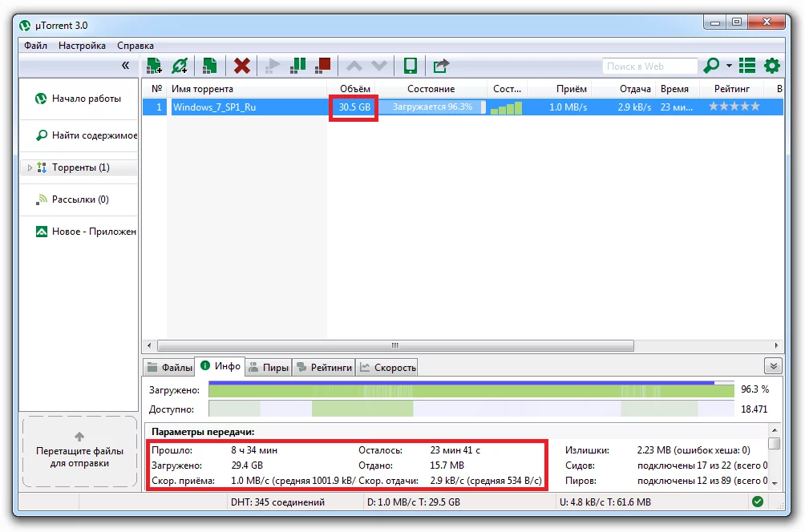Switch to the Файлы tab
Image resolution: width=805 pixels, height=532 pixels.
point(169,367)
